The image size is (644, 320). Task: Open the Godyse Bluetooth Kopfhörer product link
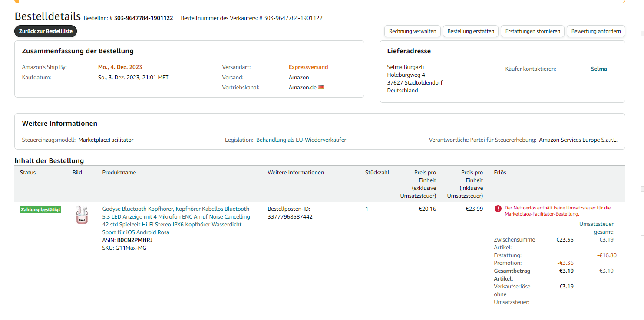pos(176,220)
